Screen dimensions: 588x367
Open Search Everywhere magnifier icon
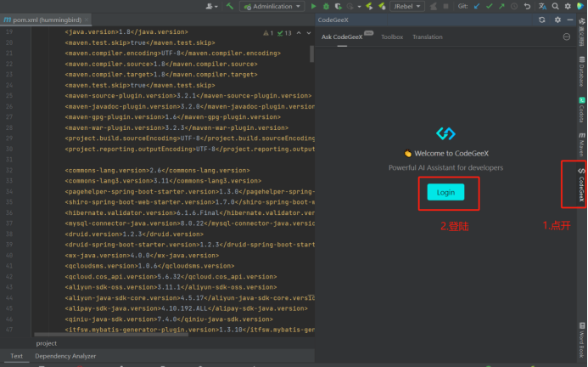coord(556,6)
